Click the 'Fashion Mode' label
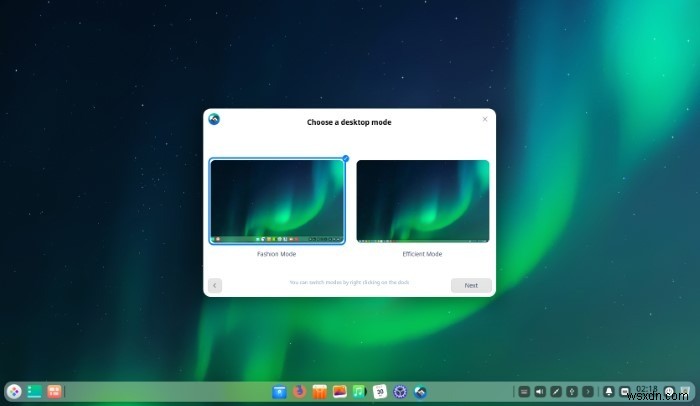 coord(276,254)
